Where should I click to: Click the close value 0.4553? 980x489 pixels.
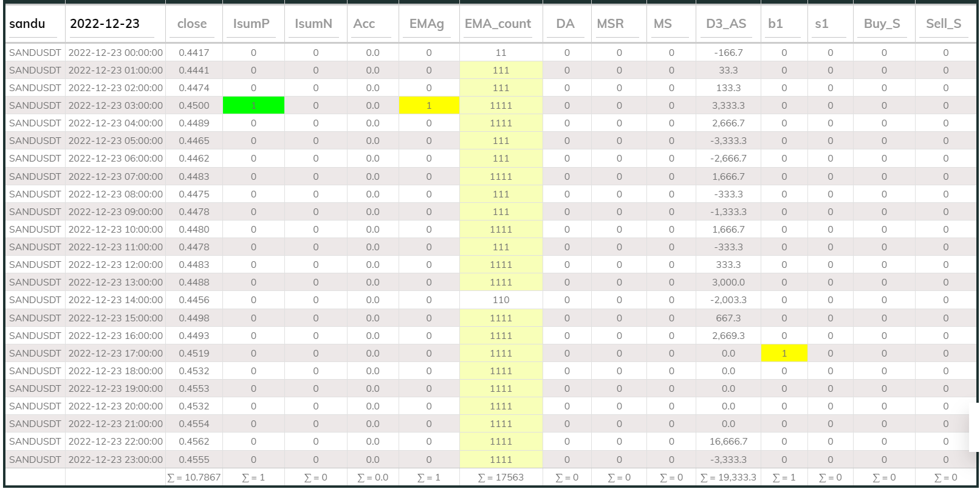point(194,389)
